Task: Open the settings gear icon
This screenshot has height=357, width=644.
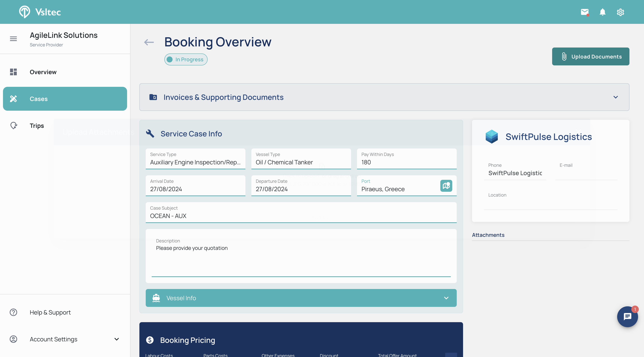Action: pos(620,12)
